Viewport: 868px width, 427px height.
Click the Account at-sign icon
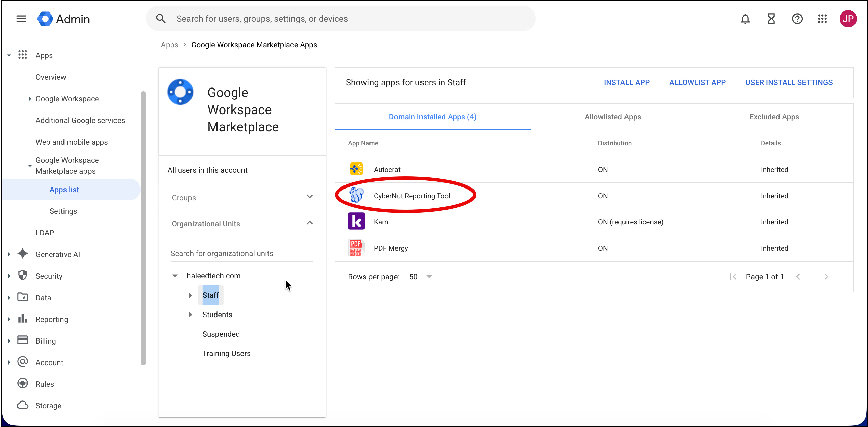[x=23, y=362]
